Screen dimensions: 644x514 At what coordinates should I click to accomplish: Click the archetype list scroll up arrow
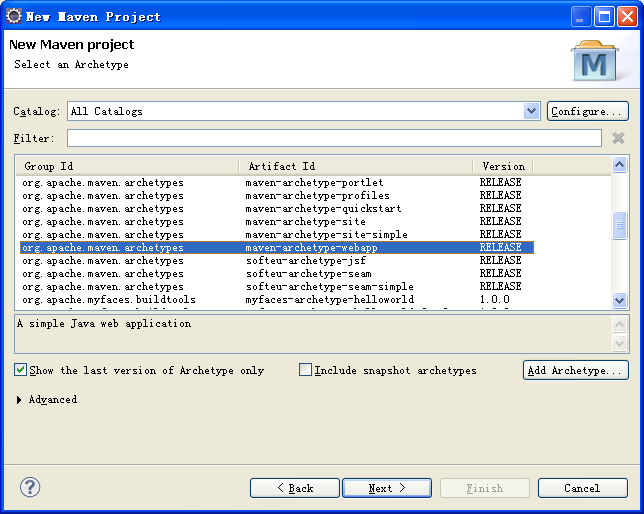[x=619, y=165]
